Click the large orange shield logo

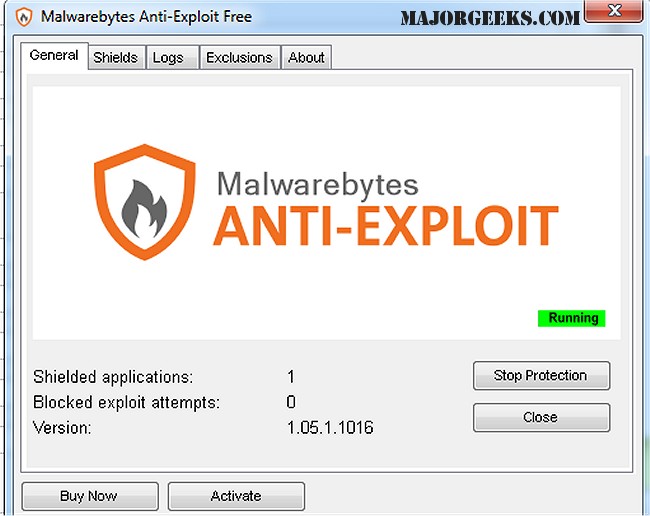tap(145, 202)
